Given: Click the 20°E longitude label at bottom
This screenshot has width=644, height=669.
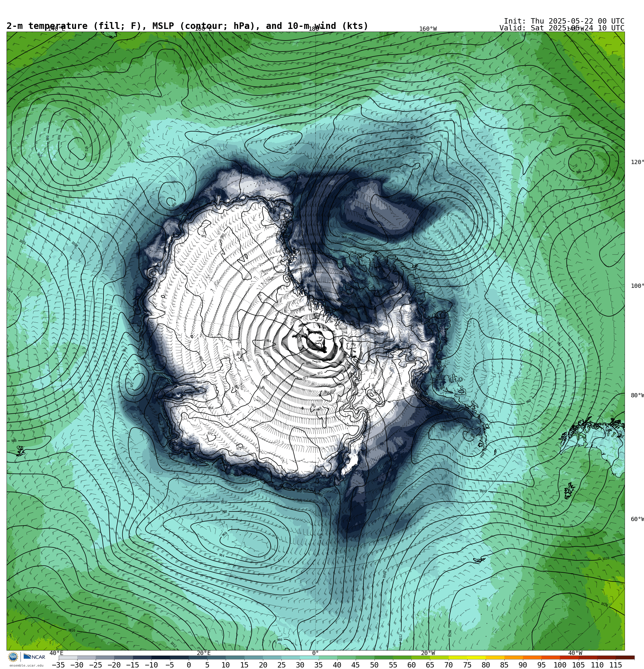Looking at the screenshot, I should (x=203, y=653).
